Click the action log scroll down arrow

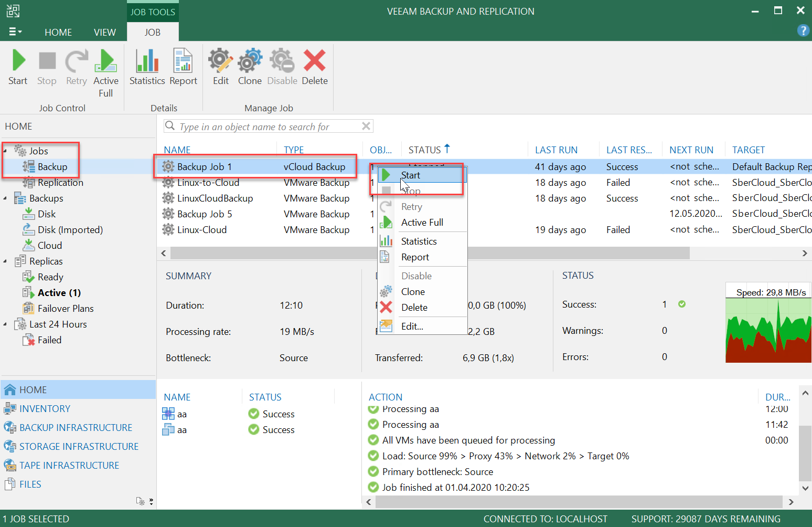click(x=805, y=488)
